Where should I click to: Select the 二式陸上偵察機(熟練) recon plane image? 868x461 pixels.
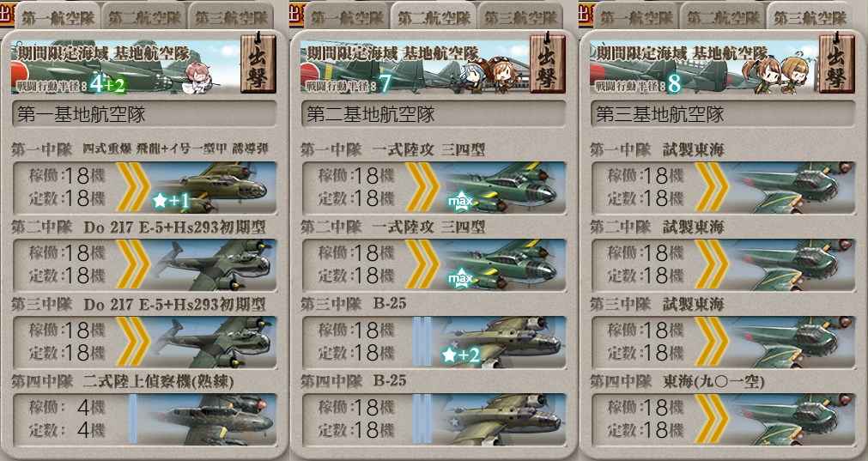coord(208,420)
